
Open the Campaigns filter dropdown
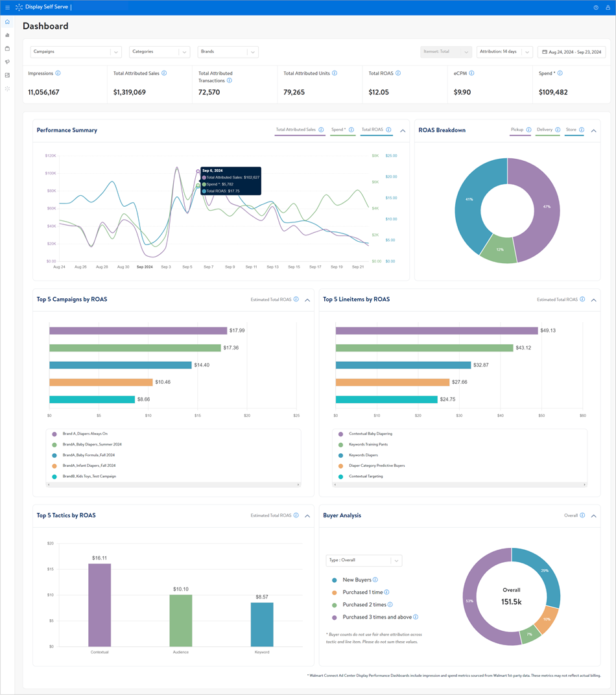click(75, 52)
